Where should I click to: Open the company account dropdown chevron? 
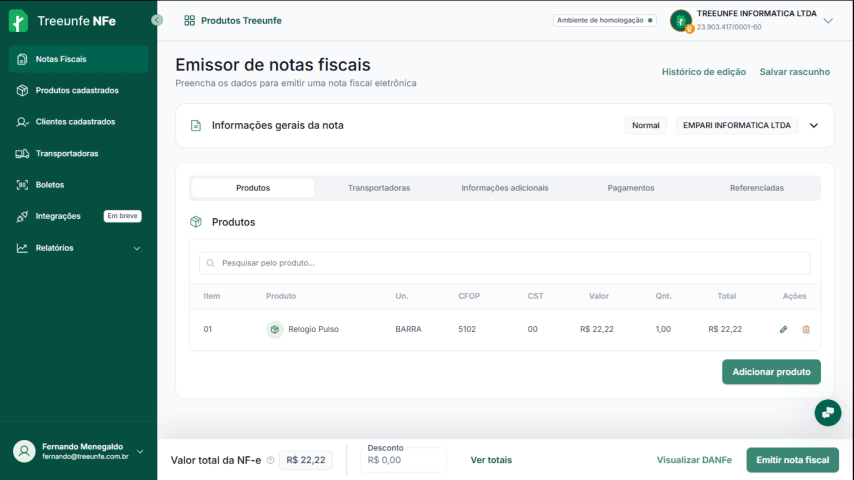[827, 20]
